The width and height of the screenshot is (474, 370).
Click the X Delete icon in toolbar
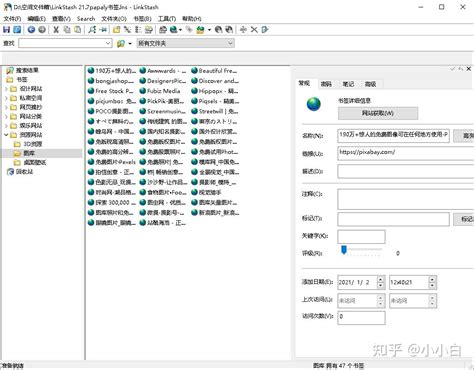click(x=254, y=30)
